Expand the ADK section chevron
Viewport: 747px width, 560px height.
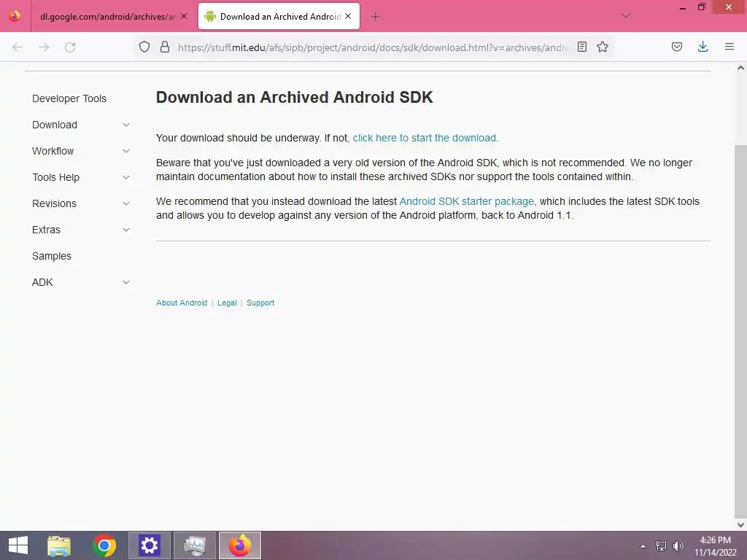point(126,282)
